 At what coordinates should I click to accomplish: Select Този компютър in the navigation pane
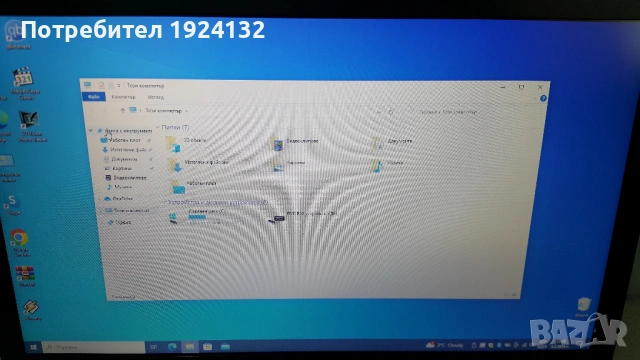coord(131,211)
